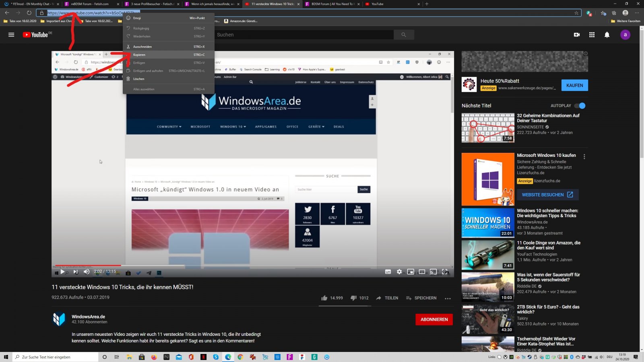Click the blue KAUFEN ad button

coord(574,85)
